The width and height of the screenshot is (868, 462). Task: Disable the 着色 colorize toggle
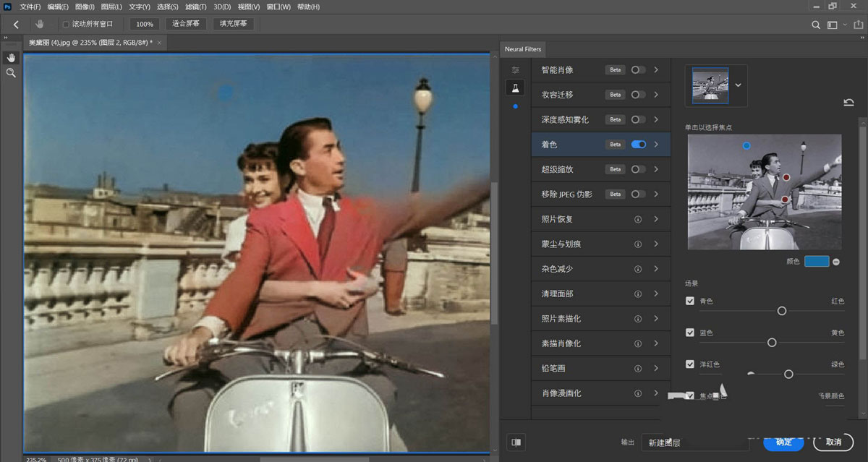pyautogui.click(x=638, y=145)
